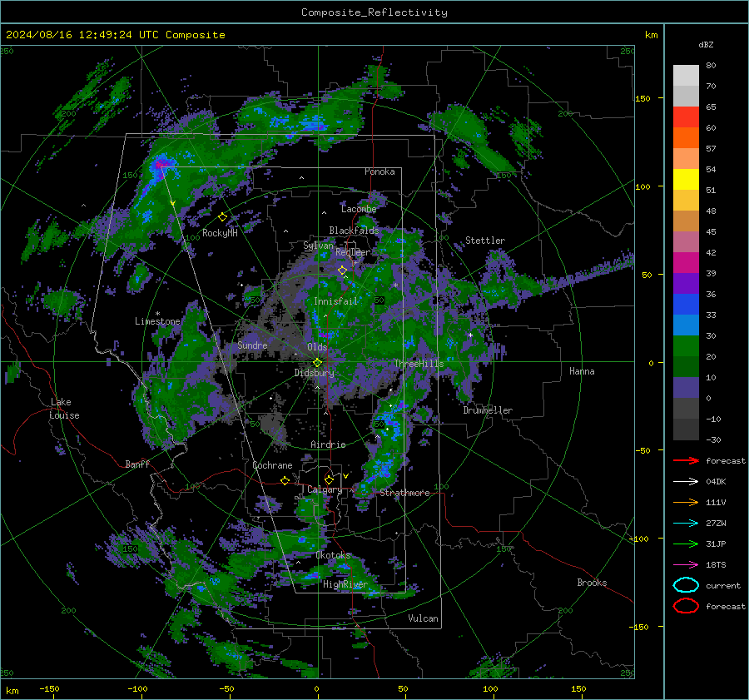Pick the magenta swatch in dBZ legend
The image size is (749, 700).
pos(686,262)
